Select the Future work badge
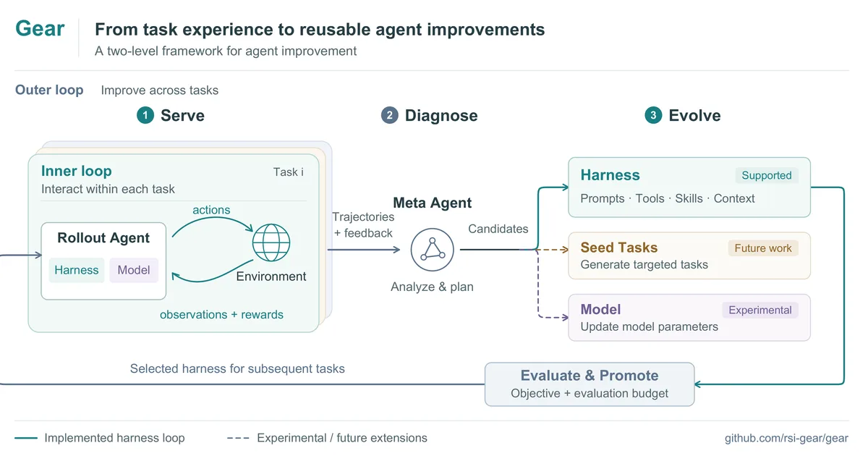This screenshot has width=868, height=456. pos(763,248)
